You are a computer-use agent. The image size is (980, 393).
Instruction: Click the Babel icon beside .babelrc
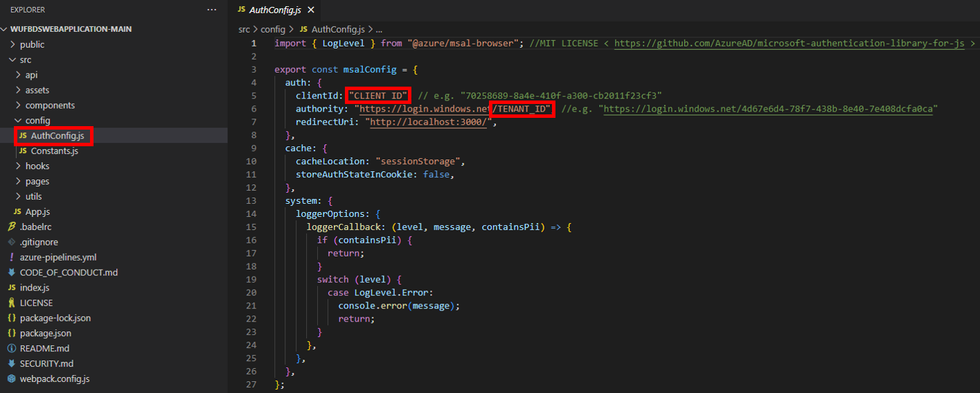click(x=12, y=227)
